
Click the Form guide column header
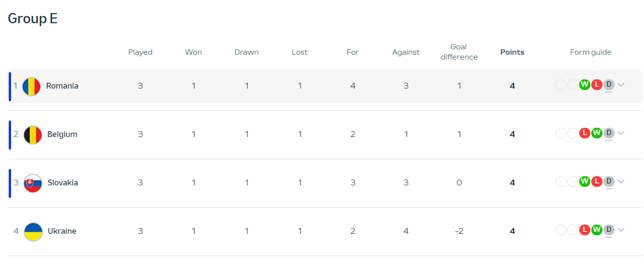tap(590, 52)
